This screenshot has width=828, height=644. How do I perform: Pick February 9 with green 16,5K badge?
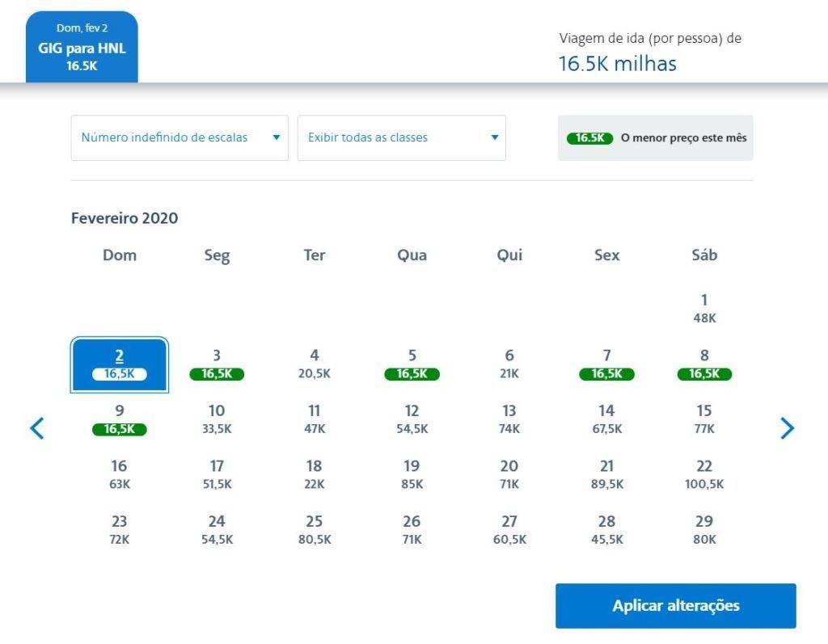pos(120,419)
